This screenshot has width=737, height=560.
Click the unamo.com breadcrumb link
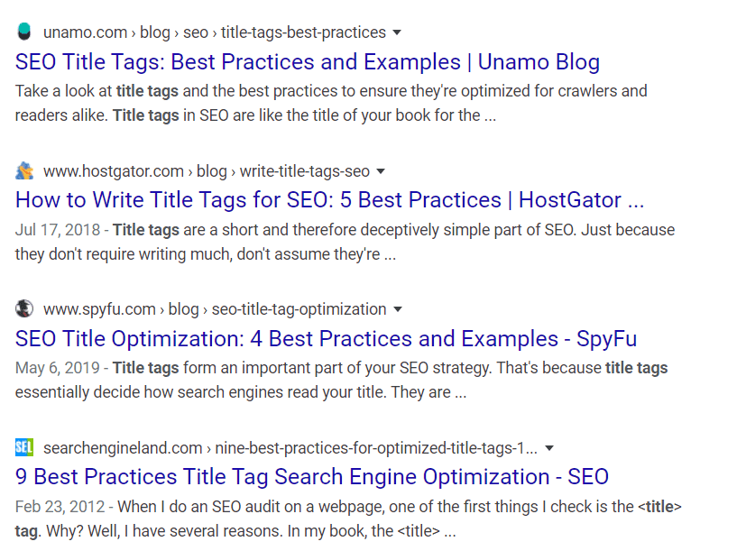85,32
